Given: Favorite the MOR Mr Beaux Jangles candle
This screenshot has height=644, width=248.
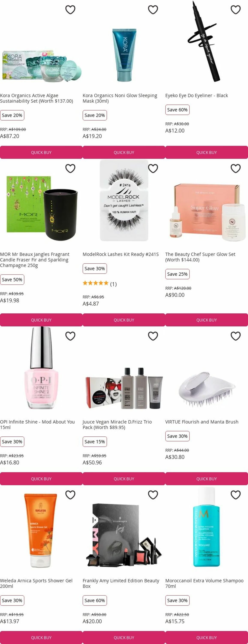Looking at the screenshot, I should [70, 169].
